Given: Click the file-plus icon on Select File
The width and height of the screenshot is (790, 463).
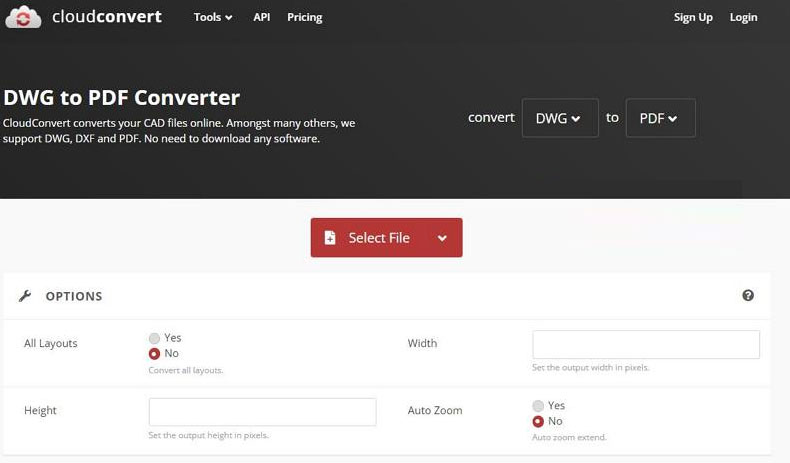Looking at the screenshot, I should [x=330, y=237].
